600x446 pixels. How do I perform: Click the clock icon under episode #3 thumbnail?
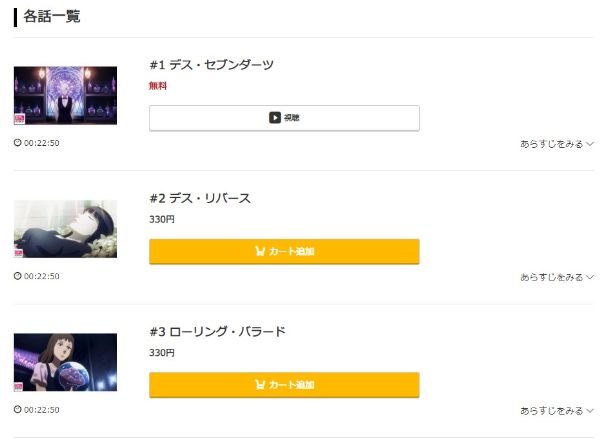[18, 410]
